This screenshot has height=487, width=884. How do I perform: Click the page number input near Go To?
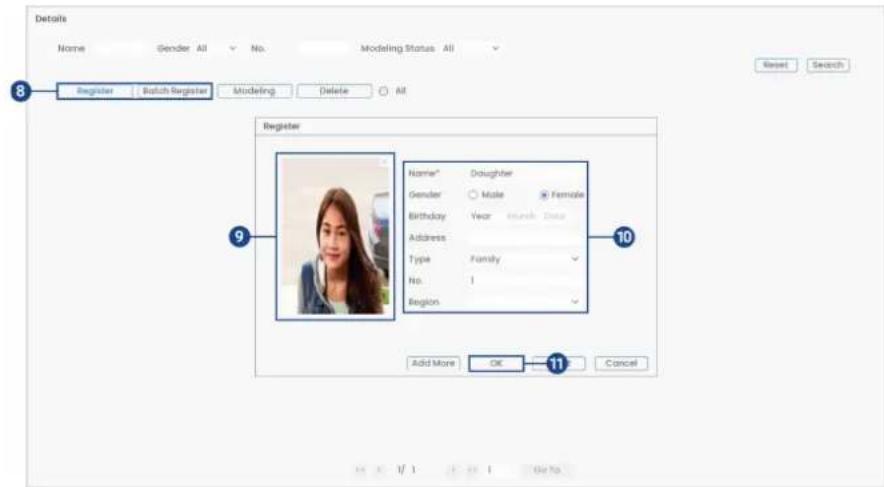[x=499, y=470]
